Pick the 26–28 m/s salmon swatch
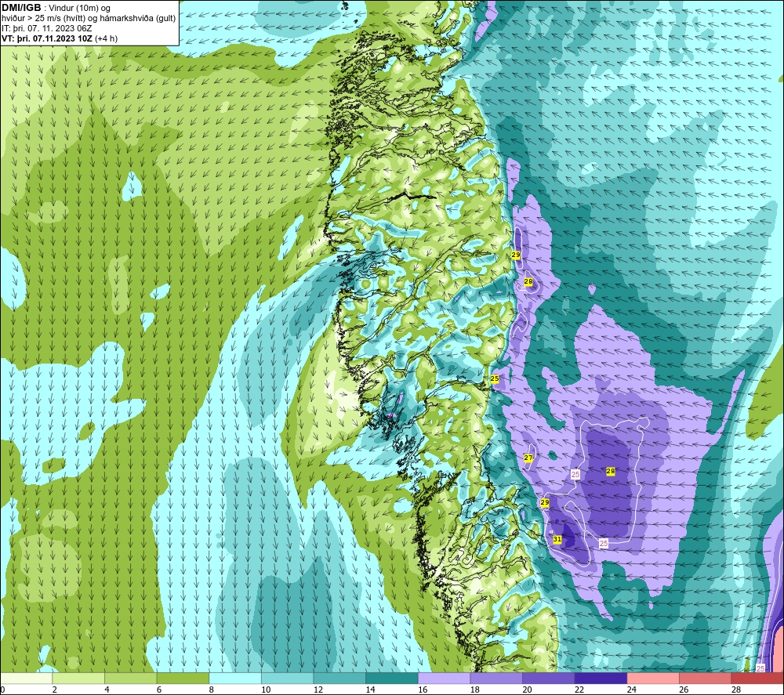784x695 pixels. click(706, 678)
